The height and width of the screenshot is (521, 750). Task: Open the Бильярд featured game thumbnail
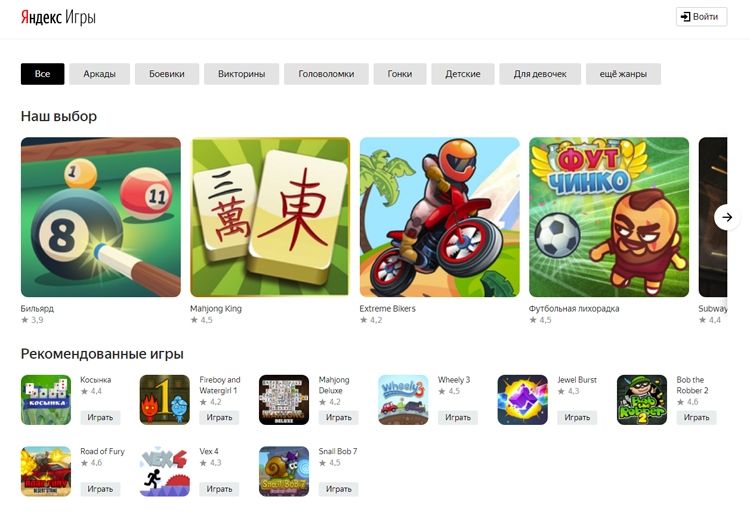[101, 217]
